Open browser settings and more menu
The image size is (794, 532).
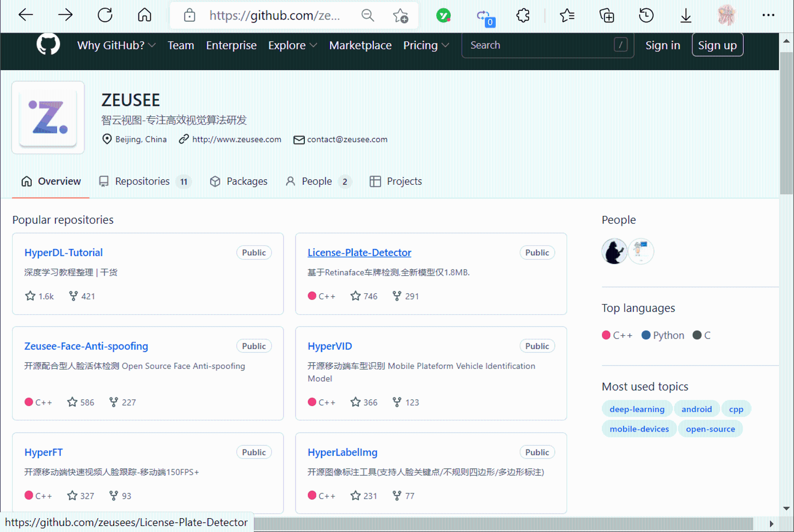pos(768,15)
